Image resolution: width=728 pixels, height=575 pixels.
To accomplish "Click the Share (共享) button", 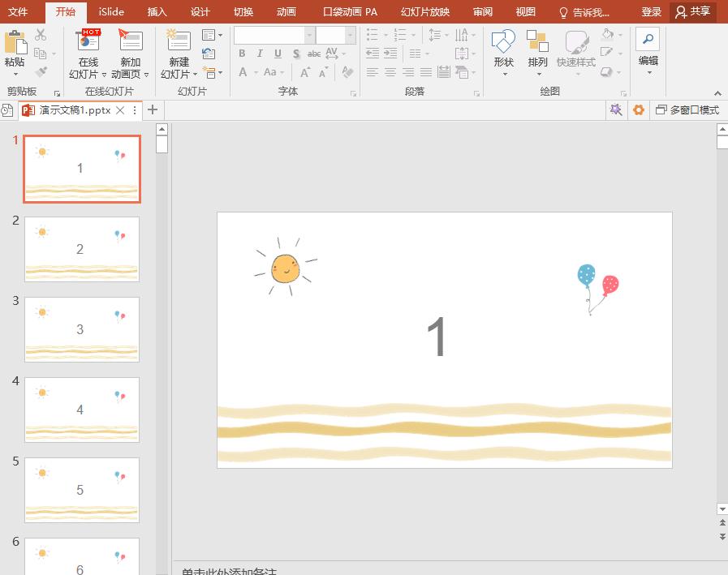I will pos(693,12).
